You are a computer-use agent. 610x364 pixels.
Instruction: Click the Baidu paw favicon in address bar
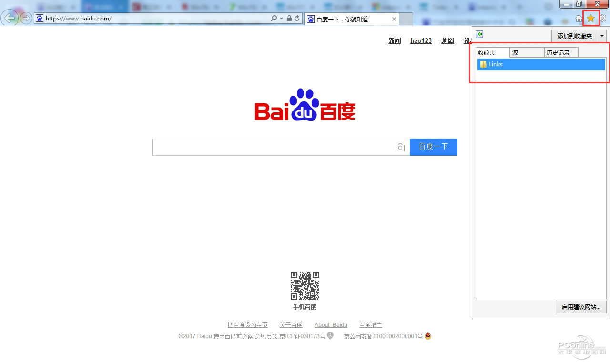[40, 19]
